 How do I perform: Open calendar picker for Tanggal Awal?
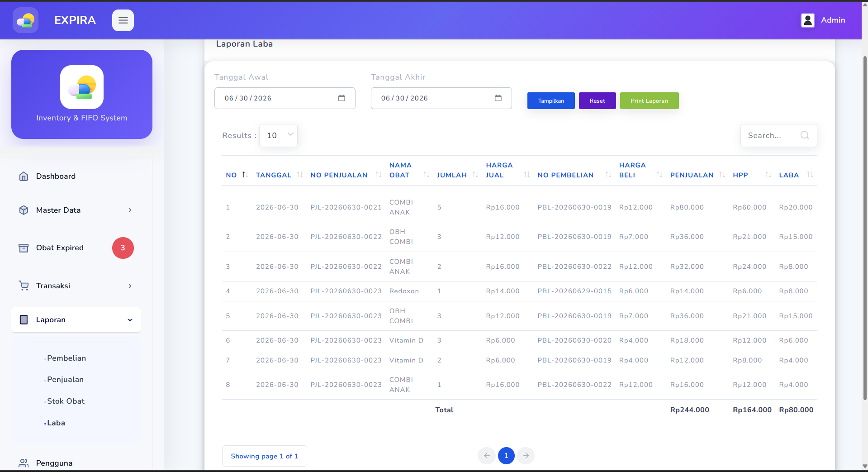pos(342,98)
